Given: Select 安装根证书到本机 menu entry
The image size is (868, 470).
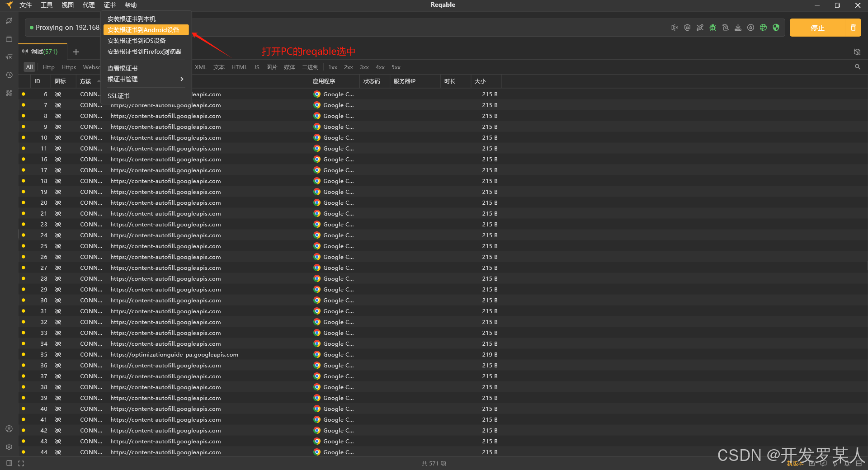Looking at the screenshot, I should 146,19.
